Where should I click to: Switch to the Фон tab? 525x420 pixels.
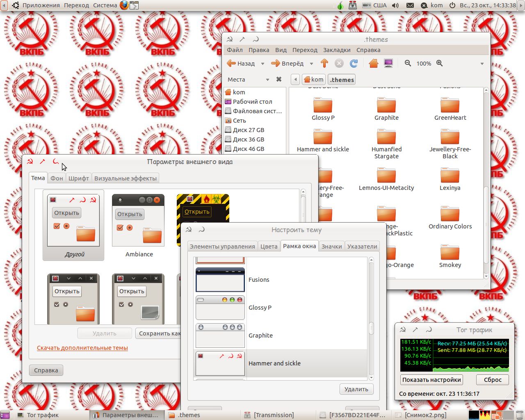(57, 178)
